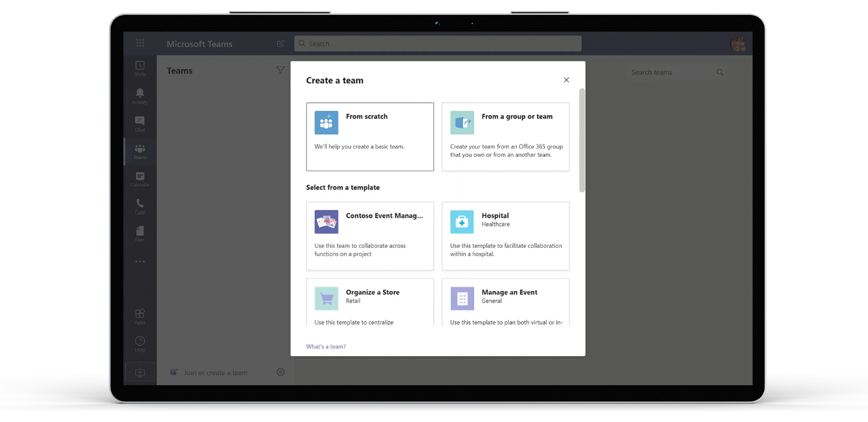
Task: Select the Hospital template card
Action: 506,236
